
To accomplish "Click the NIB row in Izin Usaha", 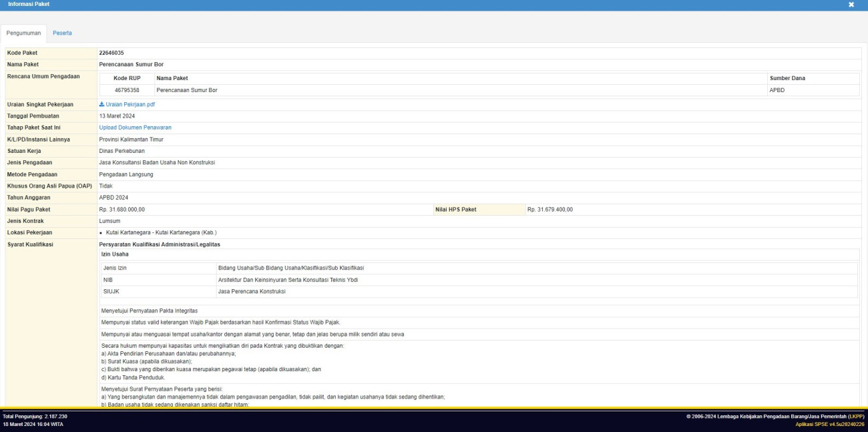I will (x=108, y=280).
